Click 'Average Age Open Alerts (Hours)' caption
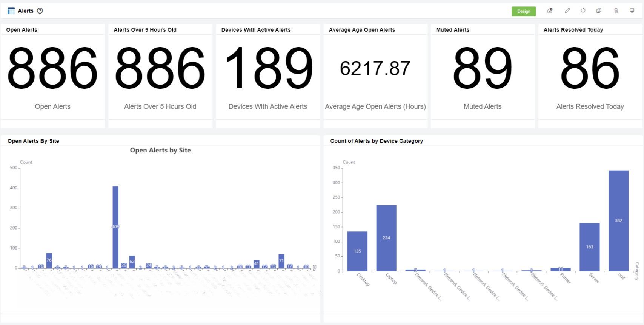Image resolution: width=644 pixels, height=325 pixels. [x=375, y=106]
